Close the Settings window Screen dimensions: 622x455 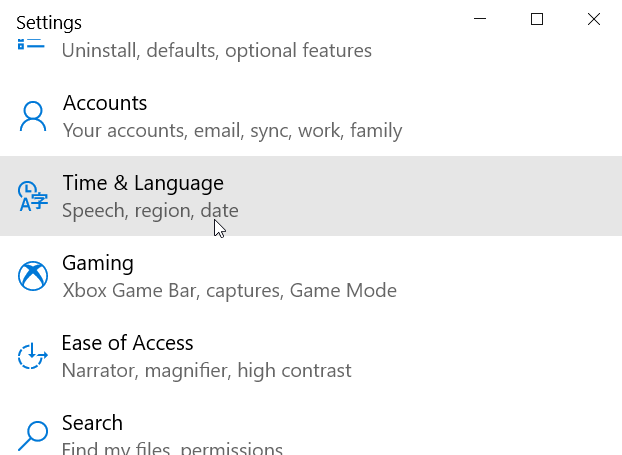[594, 19]
